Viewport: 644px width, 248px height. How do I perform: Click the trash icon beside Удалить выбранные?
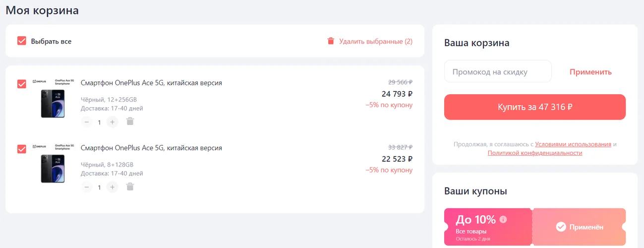pos(331,41)
